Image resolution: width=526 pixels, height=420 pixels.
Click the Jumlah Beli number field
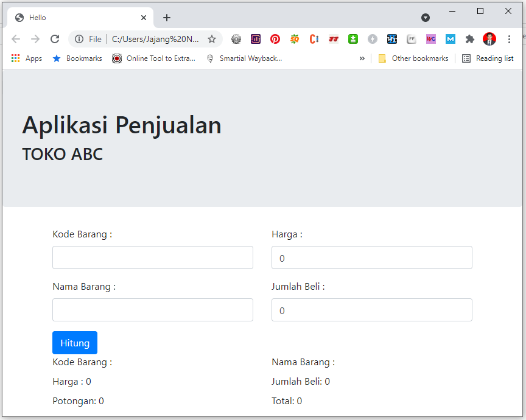[371, 310]
